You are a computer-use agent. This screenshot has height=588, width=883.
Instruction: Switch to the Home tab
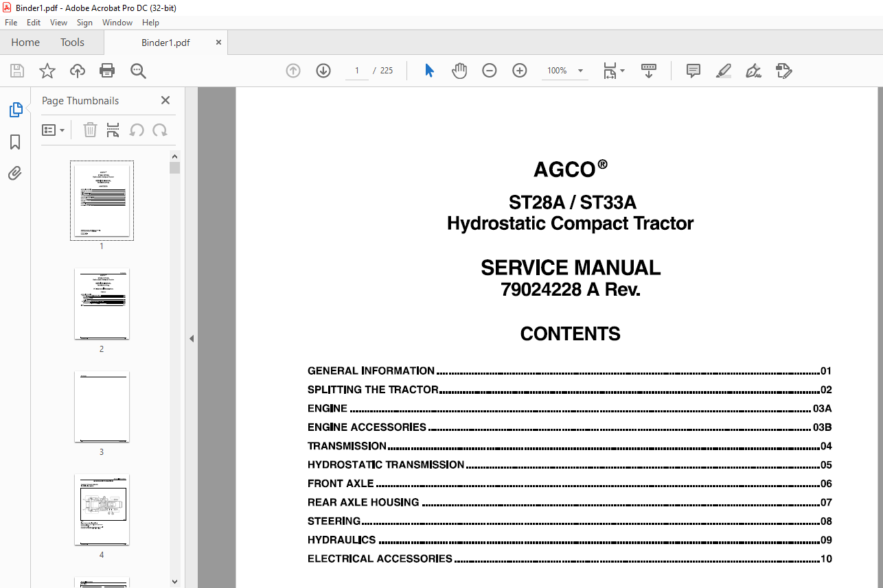tap(25, 43)
